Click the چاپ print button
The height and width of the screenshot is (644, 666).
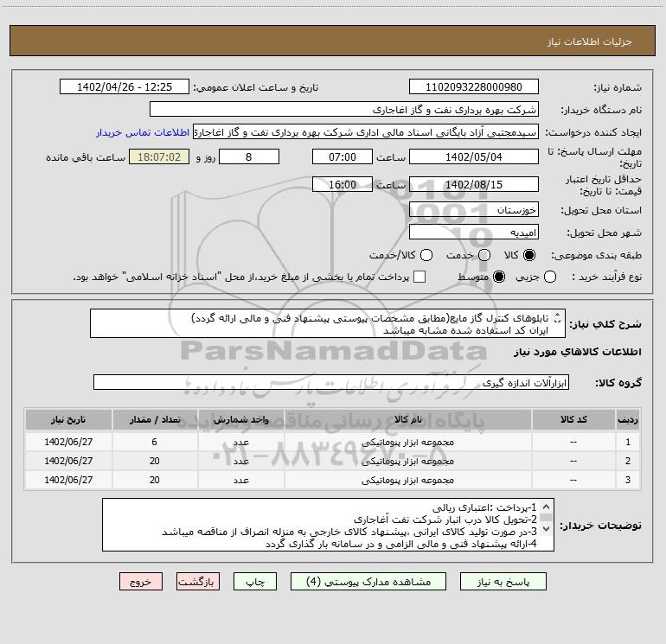pyautogui.click(x=255, y=581)
